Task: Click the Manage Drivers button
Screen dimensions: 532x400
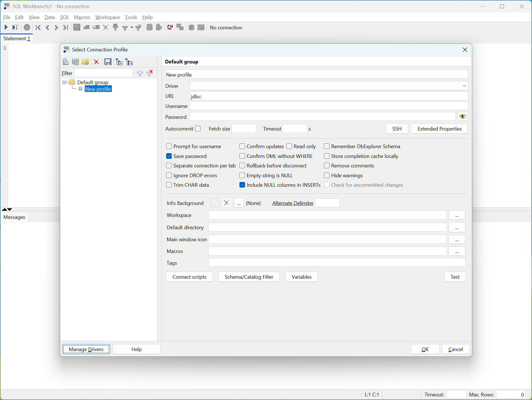Action: tap(86, 349)
